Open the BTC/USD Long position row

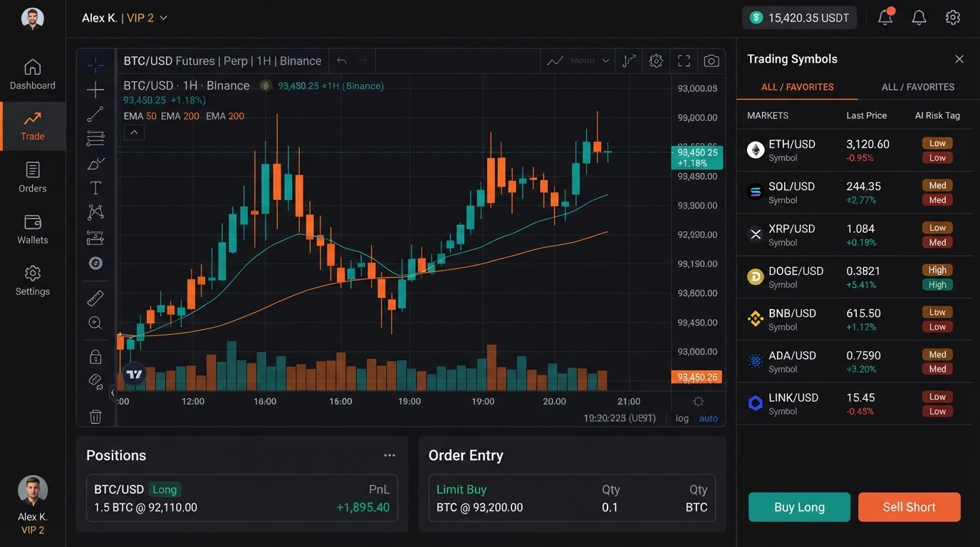(x=242, y=499)
